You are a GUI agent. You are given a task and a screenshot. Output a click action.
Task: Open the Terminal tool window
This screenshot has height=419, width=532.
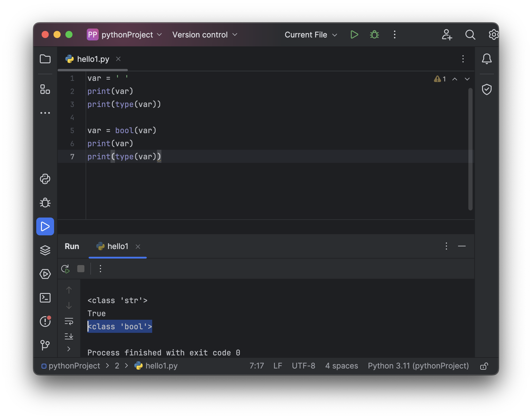click(x=45, y=298)
